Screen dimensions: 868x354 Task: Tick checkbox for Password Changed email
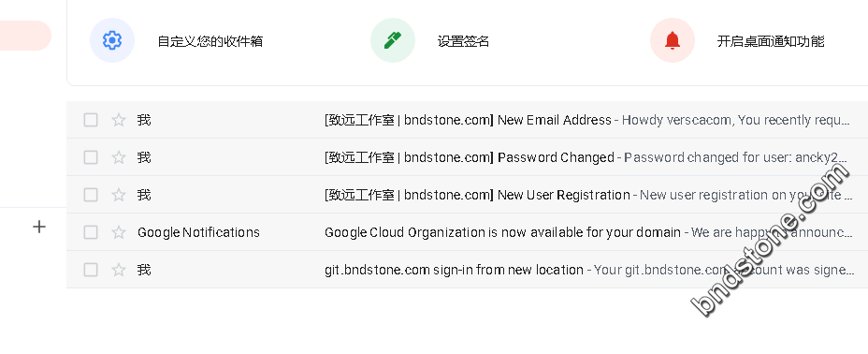91,157
